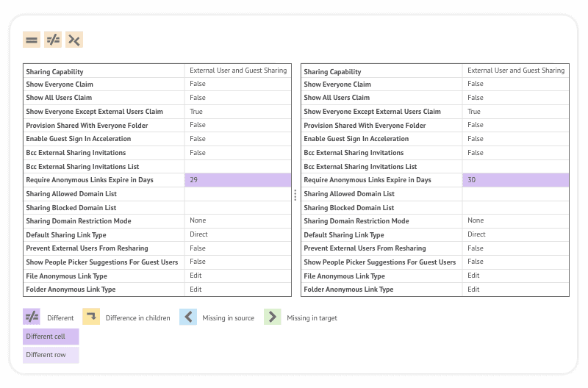Click the yellow Difference in children icon
The image size is (588, 388).
click(x=91, y=317)
